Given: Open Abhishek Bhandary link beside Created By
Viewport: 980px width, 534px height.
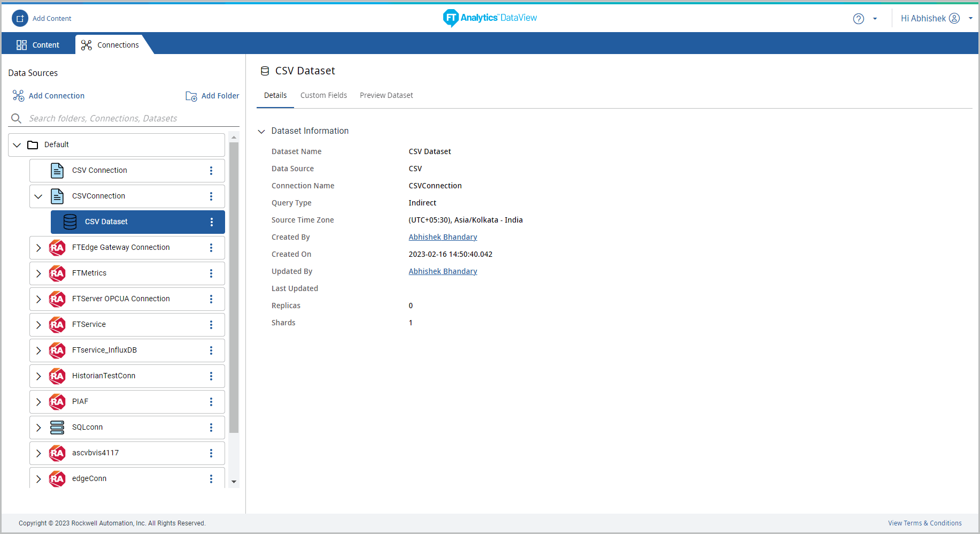Looking at the screenshot, I should pyautogui.click(x=443, y=237).
